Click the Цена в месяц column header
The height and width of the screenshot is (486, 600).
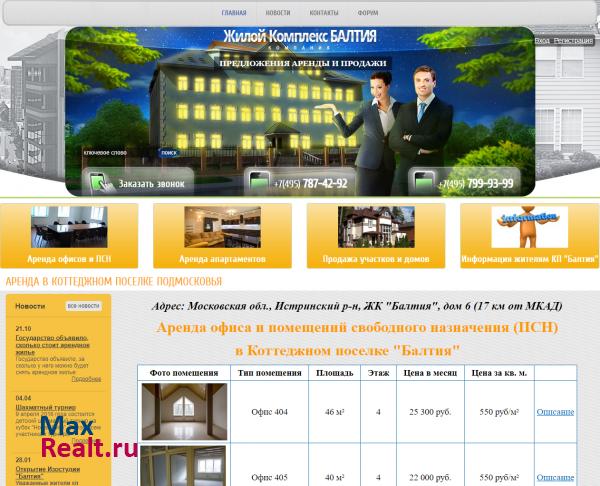click(430, 373)
